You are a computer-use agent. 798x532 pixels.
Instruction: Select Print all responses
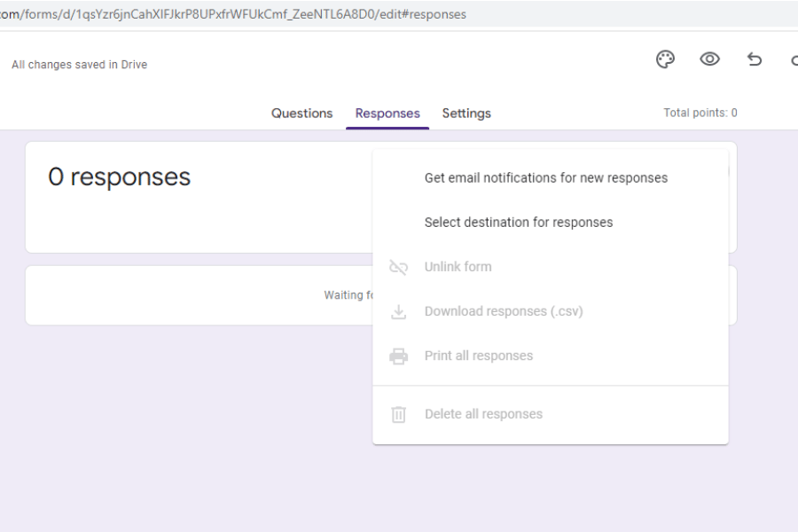477,355
